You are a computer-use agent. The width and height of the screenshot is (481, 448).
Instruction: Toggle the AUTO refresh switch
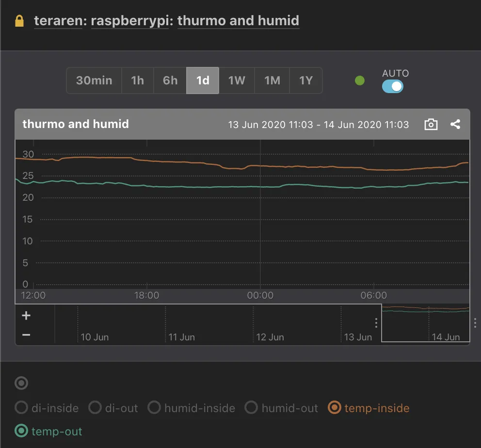[x=393, y=86]
